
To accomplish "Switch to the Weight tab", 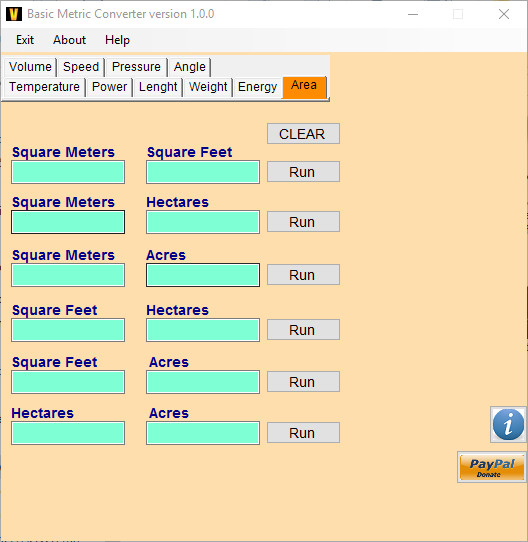I will [x=208, y=87].
